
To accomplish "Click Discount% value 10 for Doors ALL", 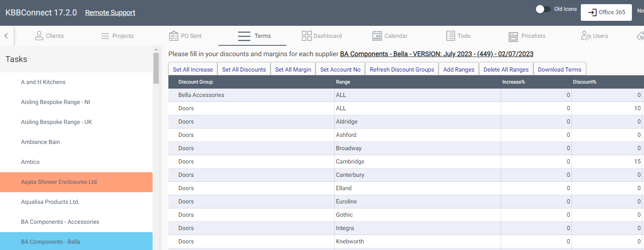I will pyautogui.click(x=607, y=109).
